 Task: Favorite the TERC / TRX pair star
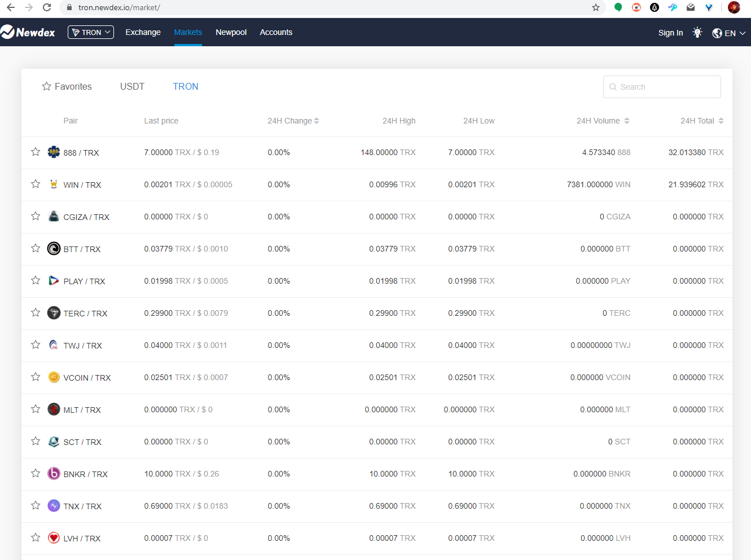[36, 312]
